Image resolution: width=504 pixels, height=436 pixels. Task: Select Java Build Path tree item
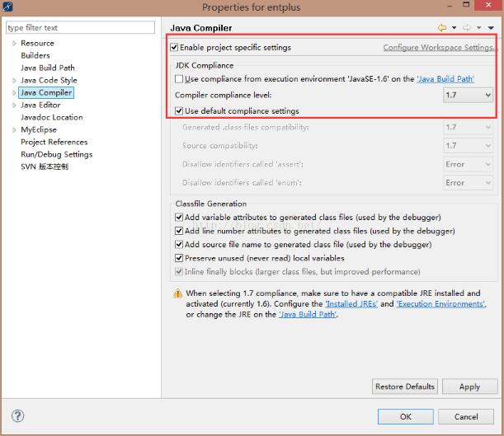click(48, 68)
